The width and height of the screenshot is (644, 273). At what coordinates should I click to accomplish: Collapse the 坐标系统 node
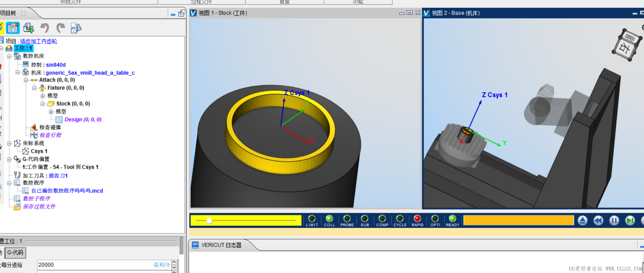click(9, 143)
